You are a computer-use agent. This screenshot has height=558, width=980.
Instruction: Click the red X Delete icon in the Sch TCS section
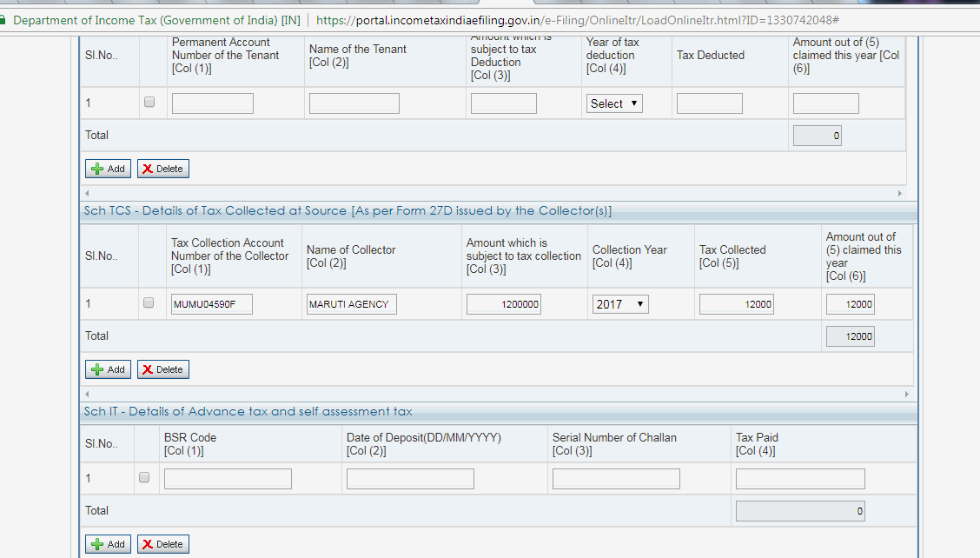149,369
